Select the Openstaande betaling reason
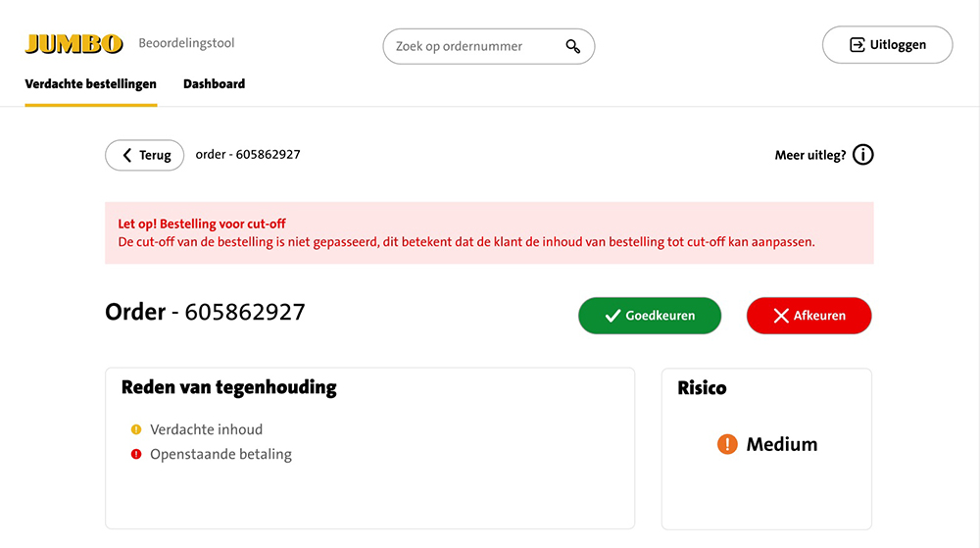Screen dimensions: 980x548 point(220,454)
